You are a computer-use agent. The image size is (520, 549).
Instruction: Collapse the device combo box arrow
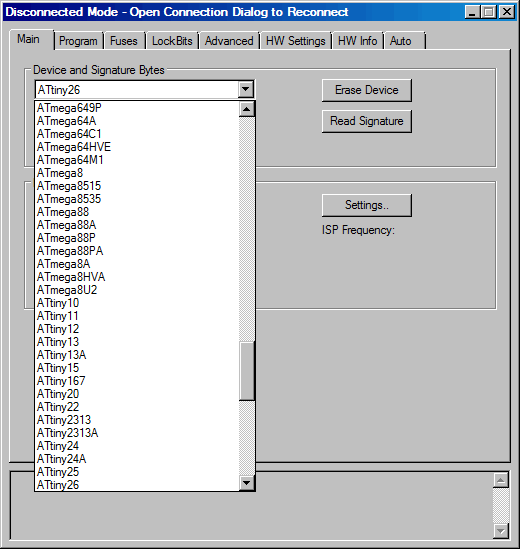[x=246, y=90]
